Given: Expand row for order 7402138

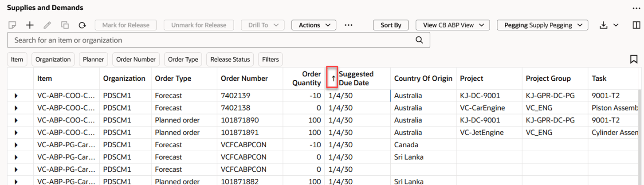Looking at the screenshot, I should [16, 108].
